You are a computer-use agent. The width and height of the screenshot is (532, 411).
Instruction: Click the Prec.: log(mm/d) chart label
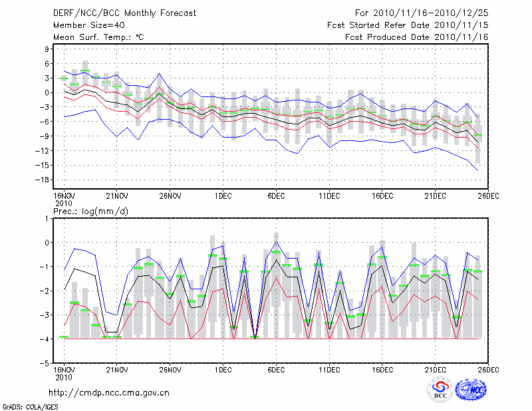coord(90,211)
